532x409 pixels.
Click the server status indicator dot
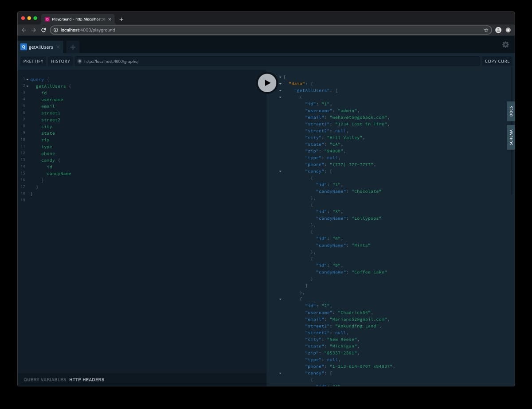point(79,61)
